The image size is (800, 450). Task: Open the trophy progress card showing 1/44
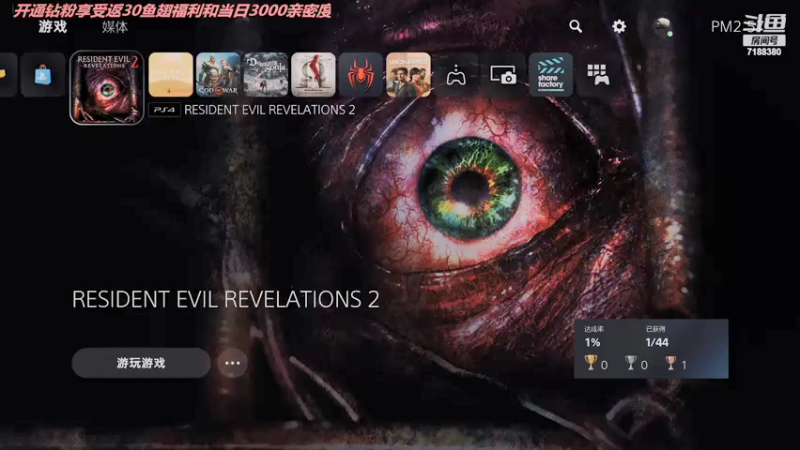tap(651, 349)
